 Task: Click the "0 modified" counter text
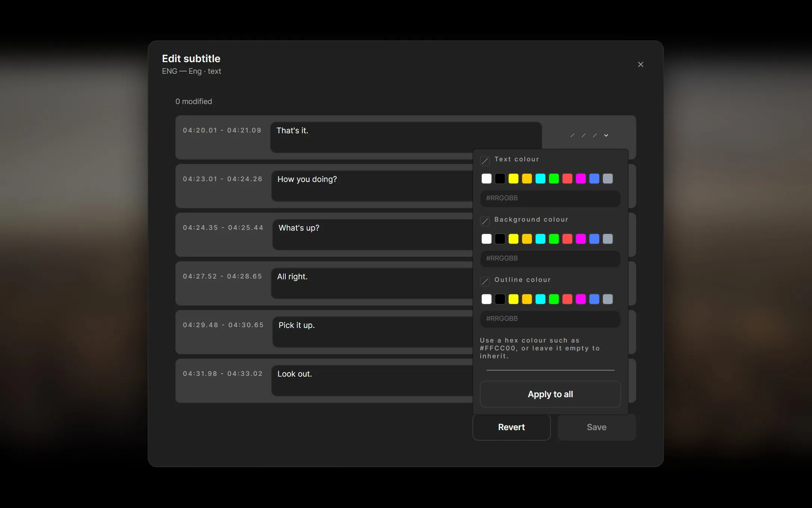pos(194,101)
